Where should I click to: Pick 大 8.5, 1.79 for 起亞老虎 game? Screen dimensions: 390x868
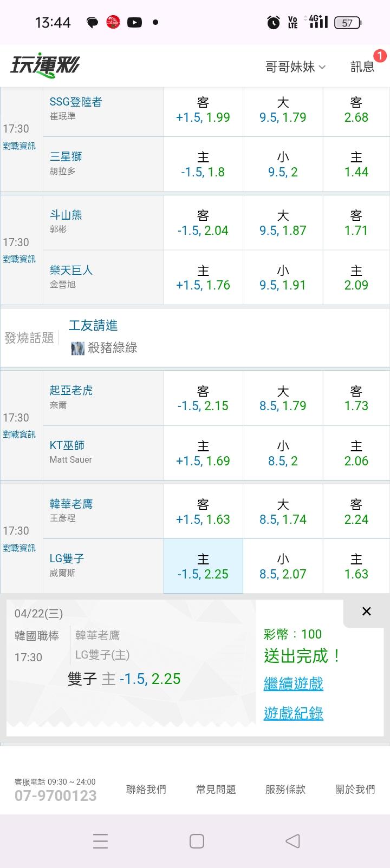283,398
